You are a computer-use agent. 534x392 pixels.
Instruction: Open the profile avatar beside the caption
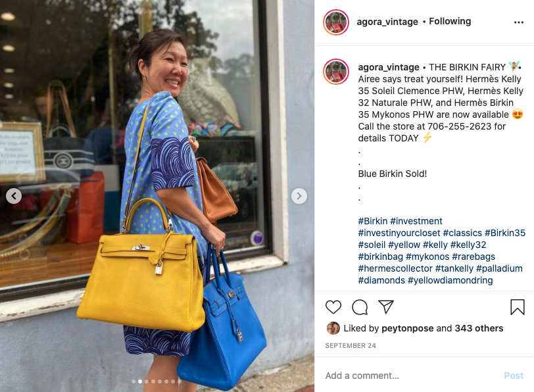[x=336, y=72]
